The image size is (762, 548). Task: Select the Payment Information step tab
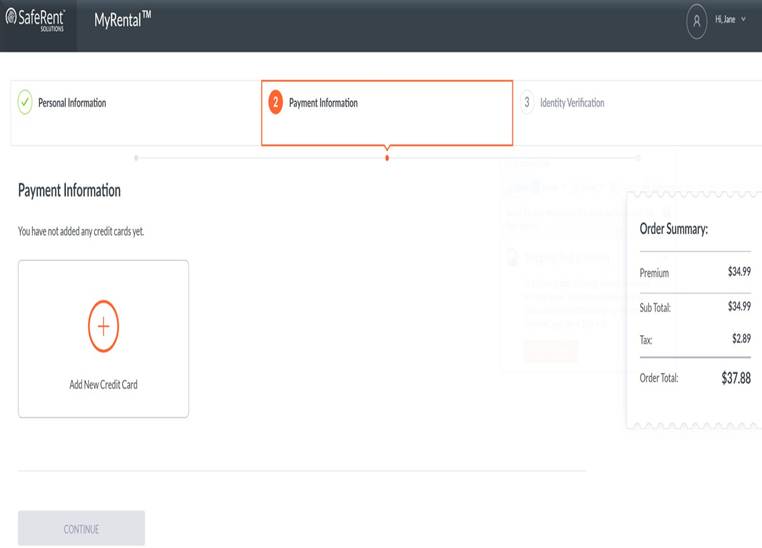coord(387,113)
